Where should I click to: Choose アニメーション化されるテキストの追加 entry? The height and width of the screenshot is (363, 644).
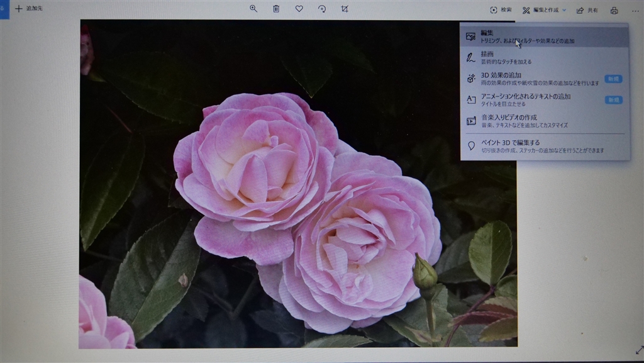click(545, 100)
